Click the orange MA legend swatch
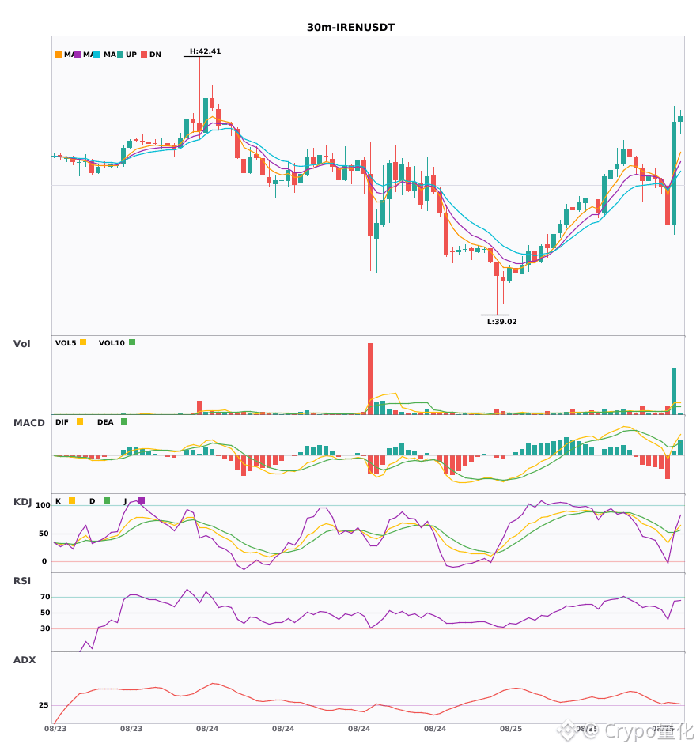 pos(59,55)
